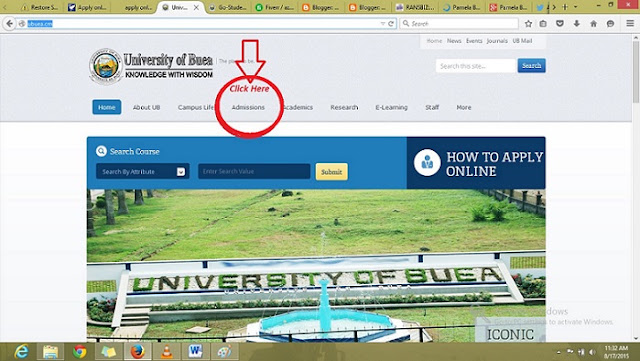The height and width of the screenshot is (361, 640).
Task: Click the How To Apply person icon
Action: (x=427, y=162)
